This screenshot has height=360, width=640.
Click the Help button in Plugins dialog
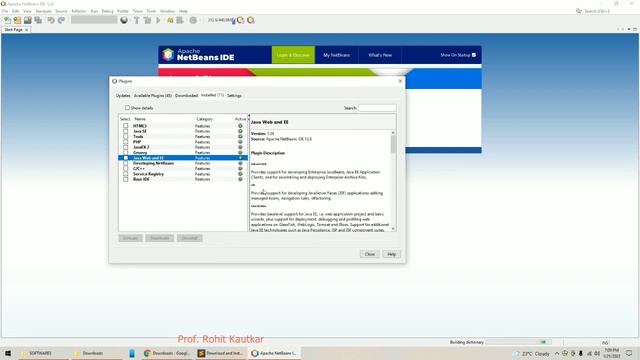click(391, 254)
